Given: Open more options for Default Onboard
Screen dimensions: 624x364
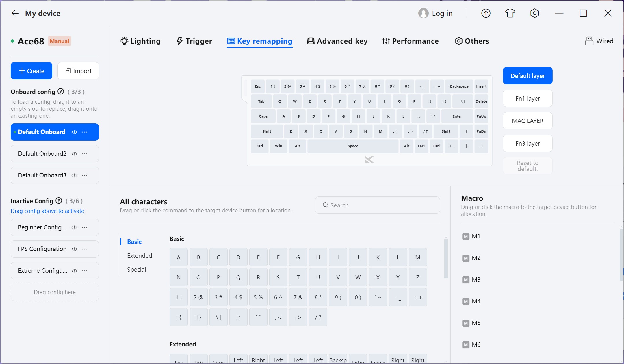Looking at the screenshot, I should point(85,132).
